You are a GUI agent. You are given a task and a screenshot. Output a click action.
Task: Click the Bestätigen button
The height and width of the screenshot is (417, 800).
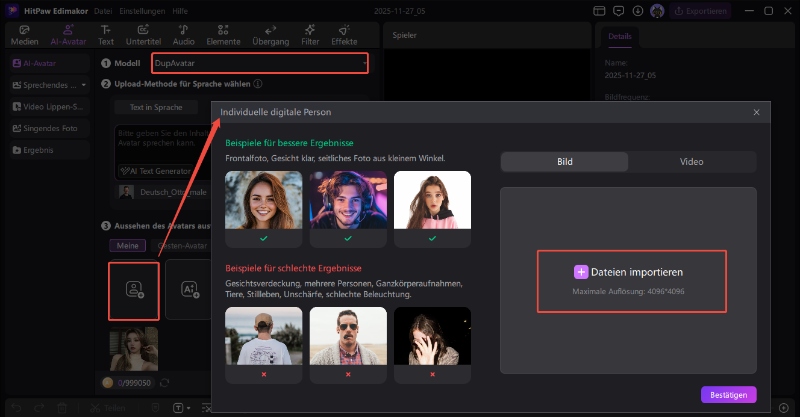pyautogui.click(x=729, y=395)
